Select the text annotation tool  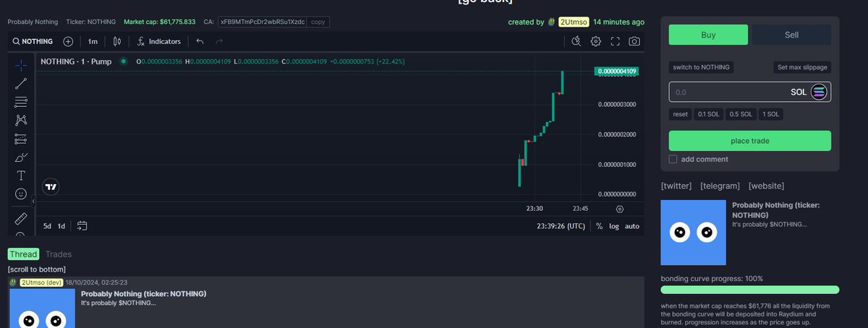[21, 176]
